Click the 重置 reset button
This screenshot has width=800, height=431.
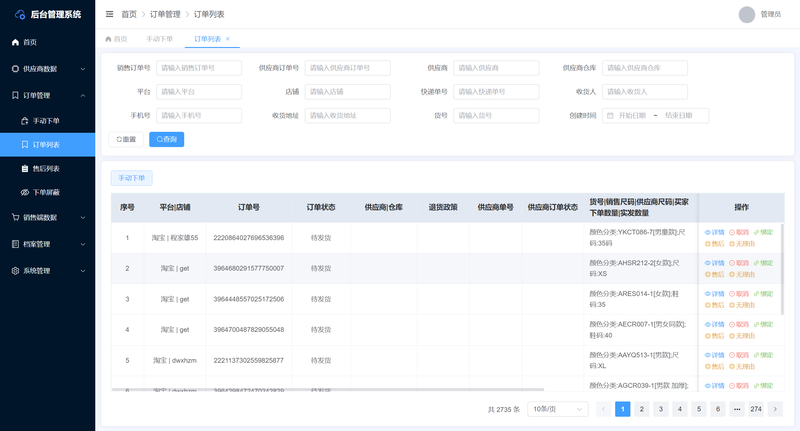[x=126, y=139]
